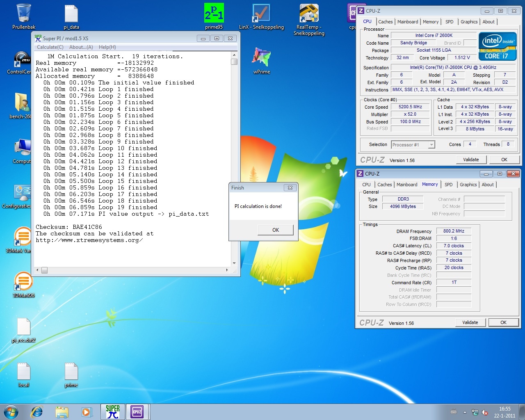The image size is (525, 420).
Task: Click Validate in bottom CPU-Z Memory window
Action: click(x=470, y=322)
